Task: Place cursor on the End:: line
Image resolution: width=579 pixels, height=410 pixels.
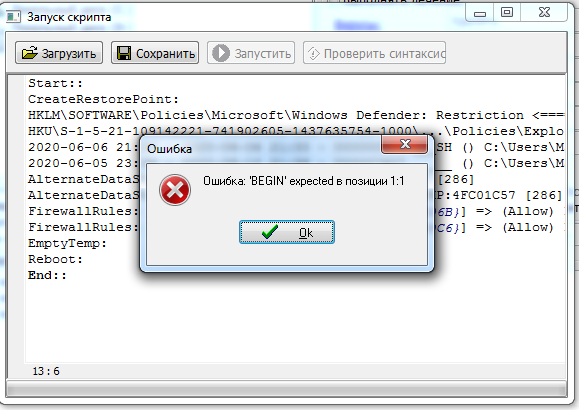Action: pos(47,275)
